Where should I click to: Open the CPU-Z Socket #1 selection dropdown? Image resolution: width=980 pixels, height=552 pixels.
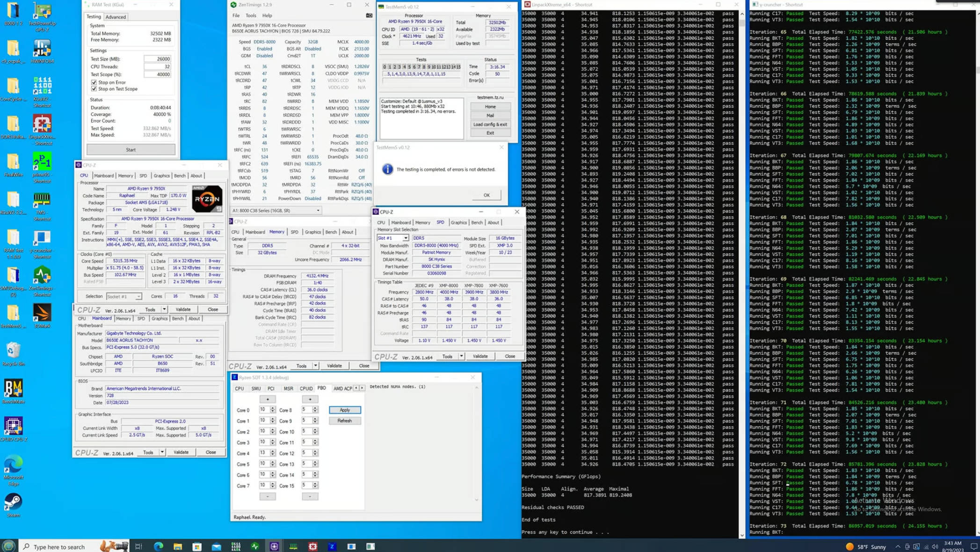[x=123, y=296]
